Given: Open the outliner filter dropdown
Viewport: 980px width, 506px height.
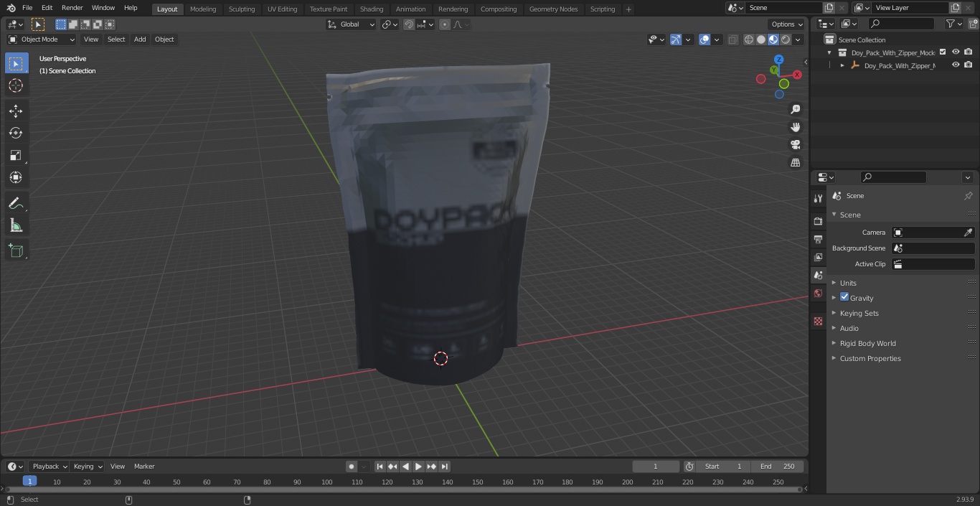Looking at the screenshot, I should [x=953, y=24].
